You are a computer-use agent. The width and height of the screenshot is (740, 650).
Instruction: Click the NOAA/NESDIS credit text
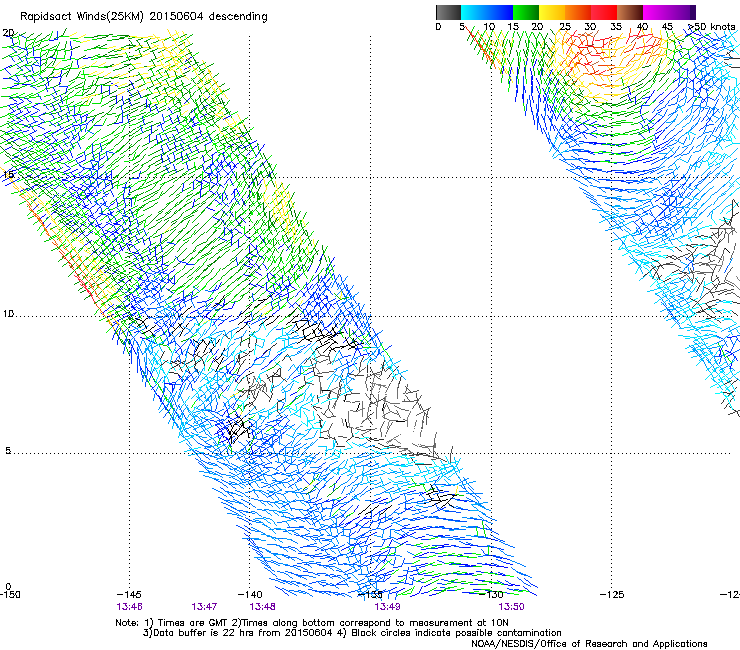tap(589, 644)
